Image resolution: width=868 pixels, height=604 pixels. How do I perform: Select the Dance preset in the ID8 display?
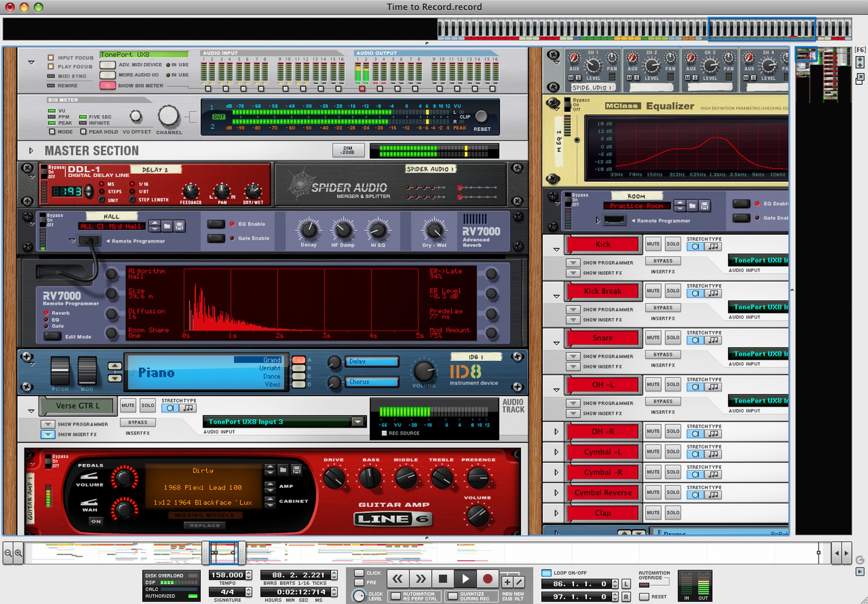pyautogui.click(x=272, y=377)
